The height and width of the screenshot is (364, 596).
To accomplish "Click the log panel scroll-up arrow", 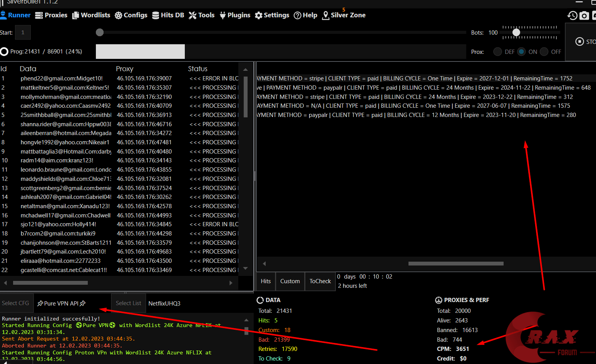I will coord(246,320).
